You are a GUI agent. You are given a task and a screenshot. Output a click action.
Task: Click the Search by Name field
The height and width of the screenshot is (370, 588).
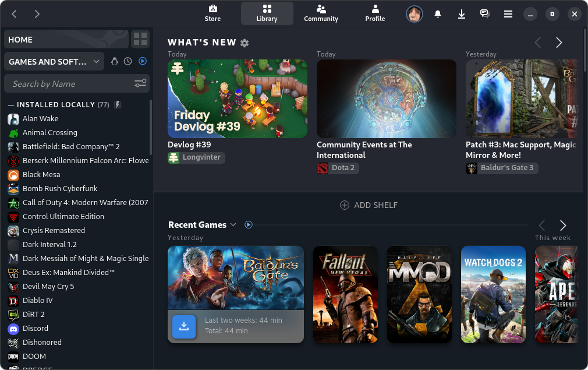77,84
